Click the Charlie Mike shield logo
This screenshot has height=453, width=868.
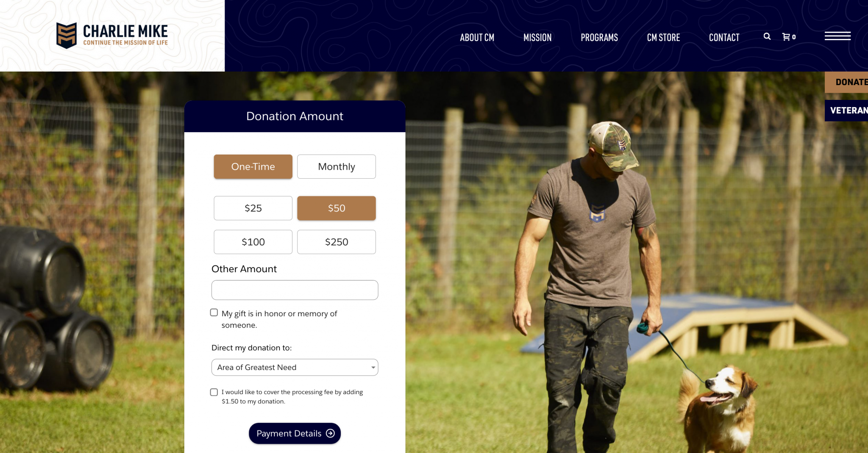[67, 36]
